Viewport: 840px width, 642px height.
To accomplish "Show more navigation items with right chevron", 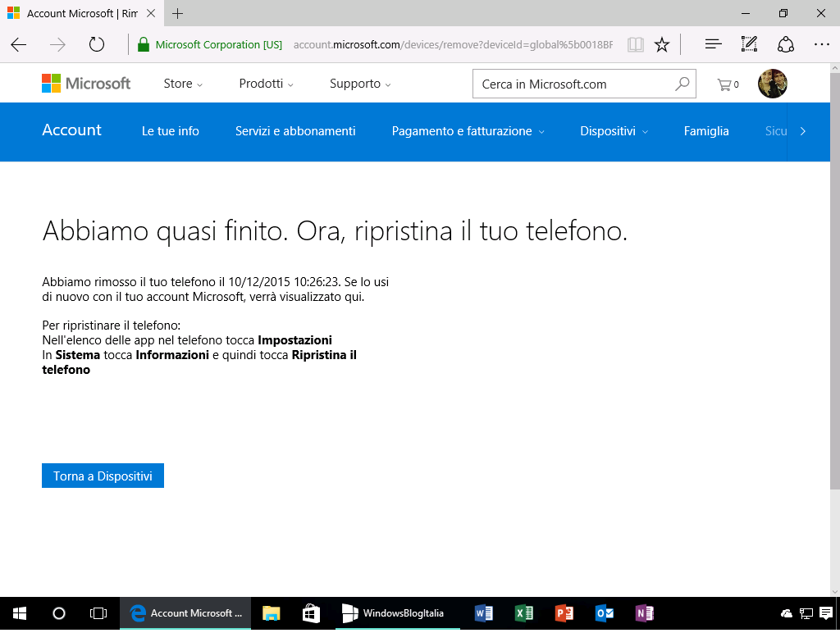I will pos(802,131).
